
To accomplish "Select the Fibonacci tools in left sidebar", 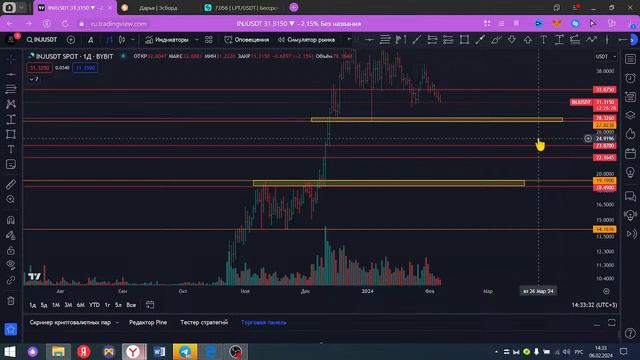I will [x=11, y=89].
